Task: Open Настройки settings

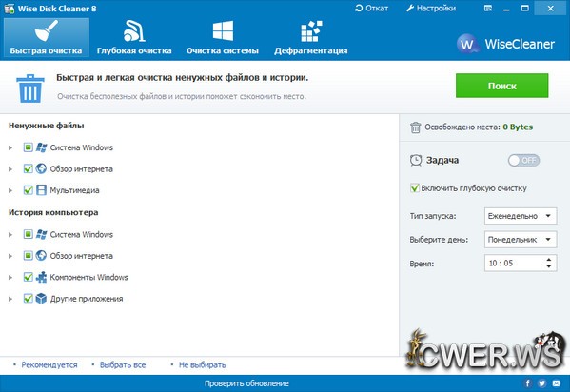Action: pos(431,8)
